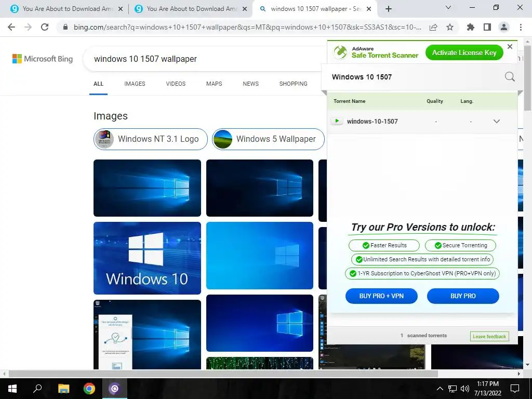Go back using the browser back arrow
The image size is (532, 399).
(x=11, y=27)
